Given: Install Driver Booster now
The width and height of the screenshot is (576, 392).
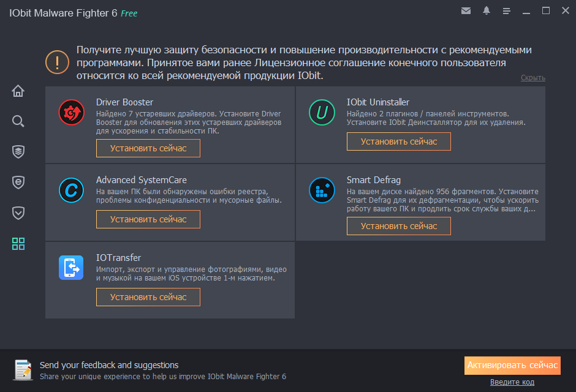Looking at the screenshot, I should tap(148, 148).
